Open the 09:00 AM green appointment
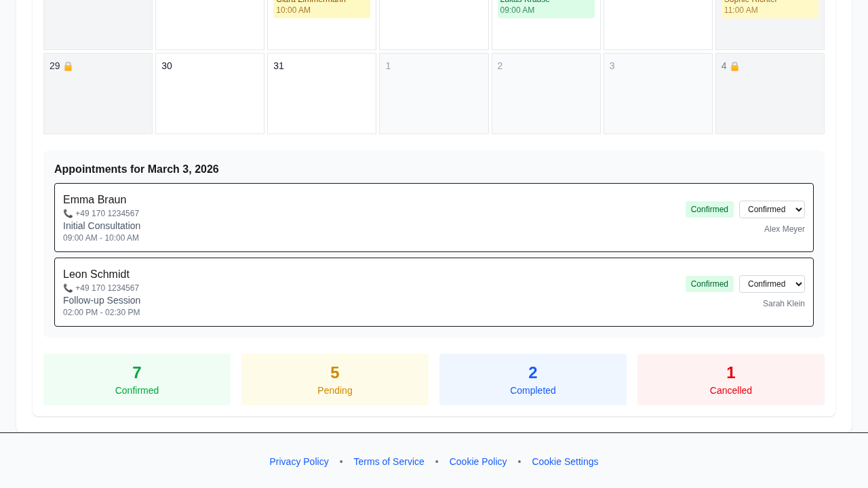 546,7
